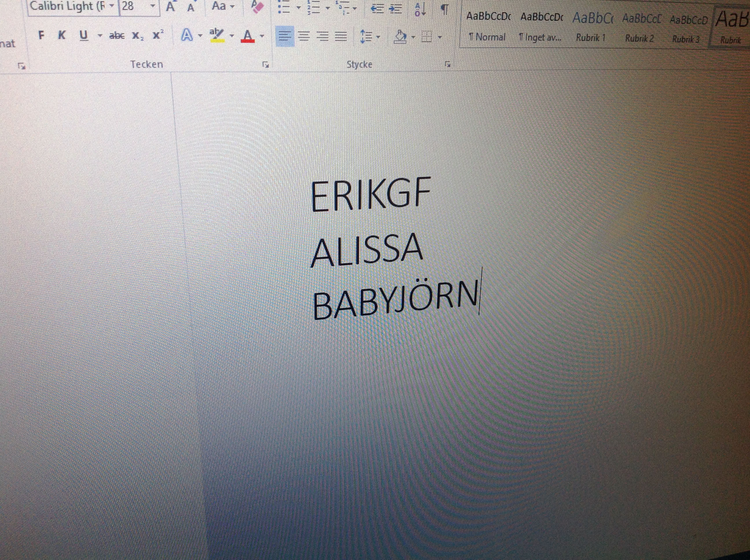This screenshot has width=750, height=560.
Task: Toggle underline (U) formatting
Action: [x=84, y=36]
